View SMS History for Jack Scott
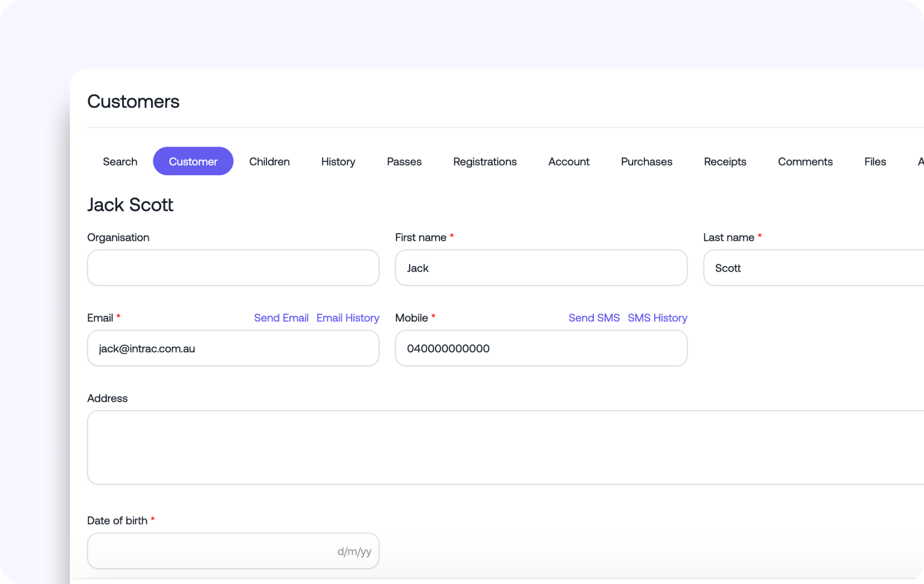 (657, 317)
